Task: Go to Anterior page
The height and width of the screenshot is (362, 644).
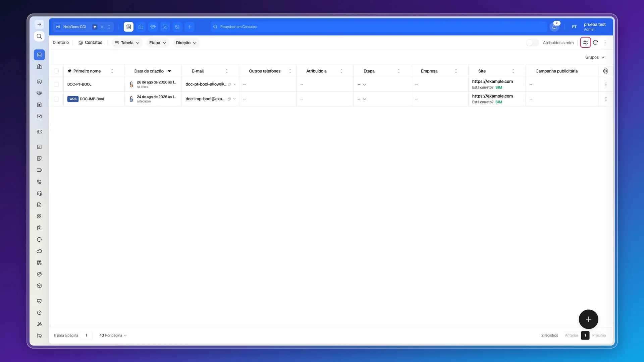Action: click(x=571, y=335)
